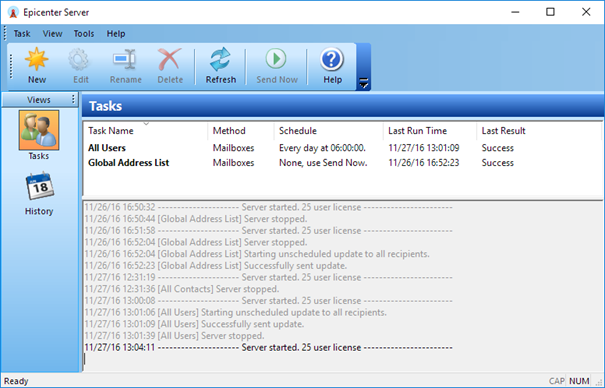605x388 pixels.
Task: Select the All Users task row
Action: tap(342, 148)
